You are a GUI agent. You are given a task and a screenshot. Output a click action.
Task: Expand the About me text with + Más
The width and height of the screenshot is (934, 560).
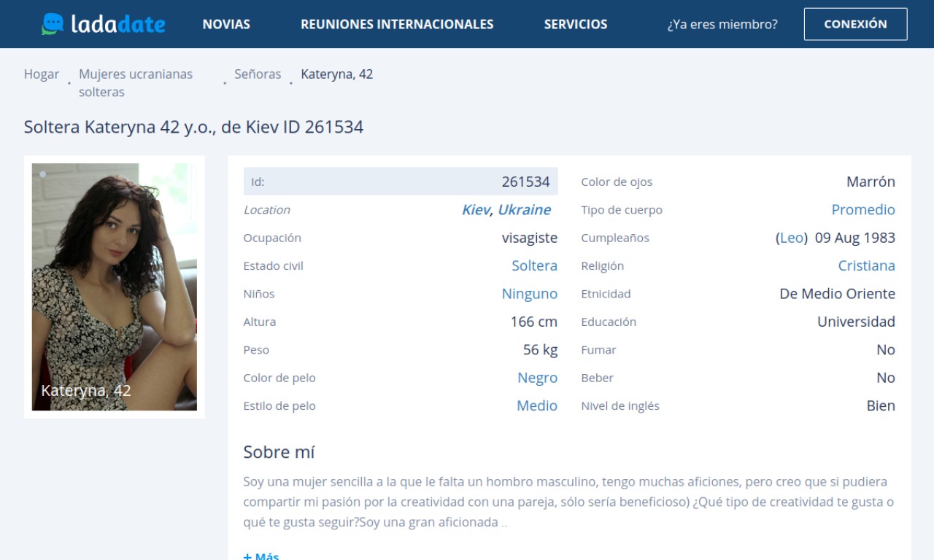[x=261, y=556]
